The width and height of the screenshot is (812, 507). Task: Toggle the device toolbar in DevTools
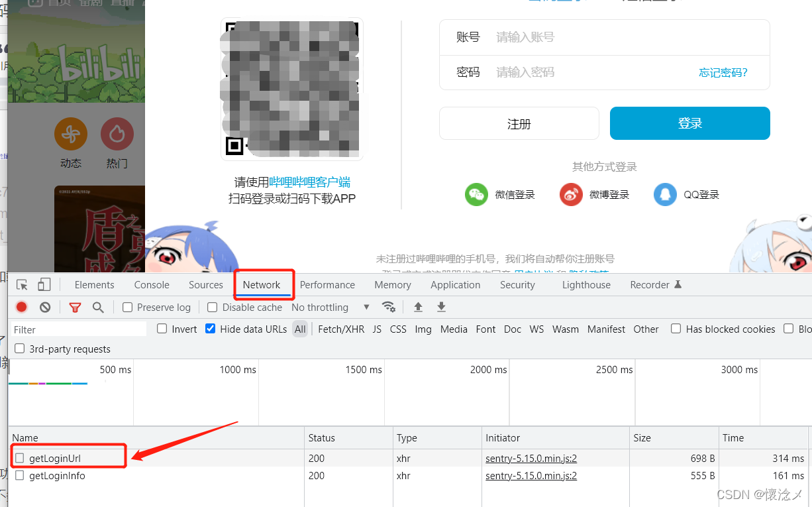point(44,284)
